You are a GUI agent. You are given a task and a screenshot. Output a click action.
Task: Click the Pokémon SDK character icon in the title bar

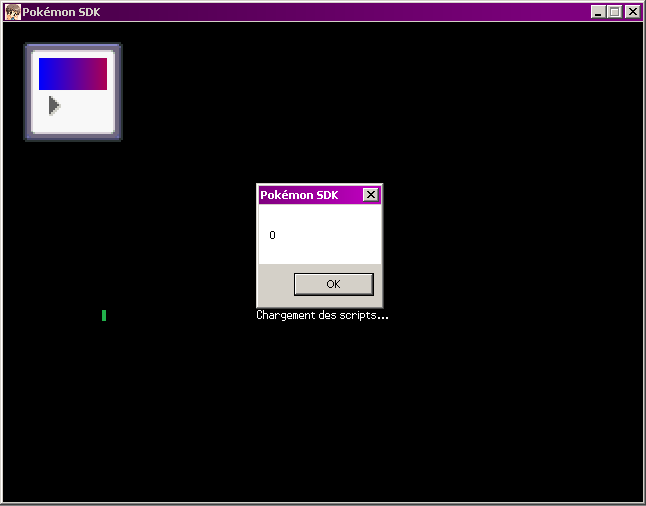[x=13, y=12]
